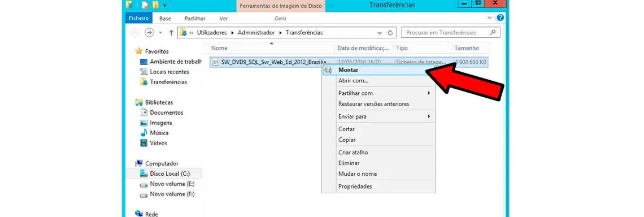Viewport: 644px width, 217px height.
Task: Select the Bibliotecas node
Action: pyautogui.click(x=159, y=102)
